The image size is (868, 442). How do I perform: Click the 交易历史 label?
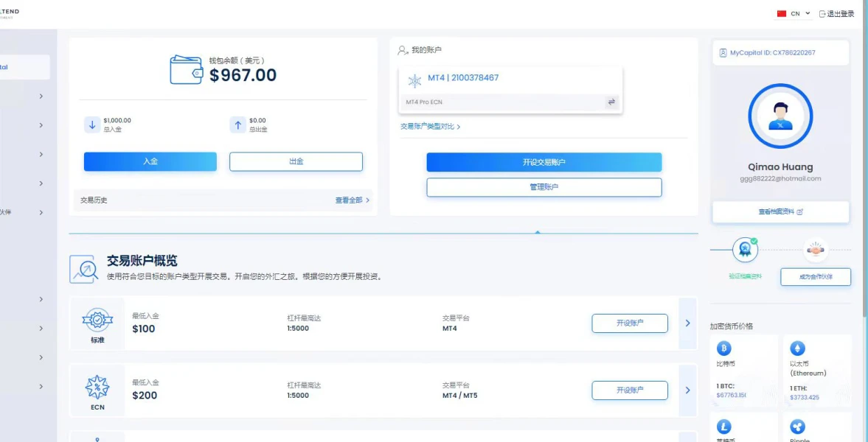[x=94, y=200]
